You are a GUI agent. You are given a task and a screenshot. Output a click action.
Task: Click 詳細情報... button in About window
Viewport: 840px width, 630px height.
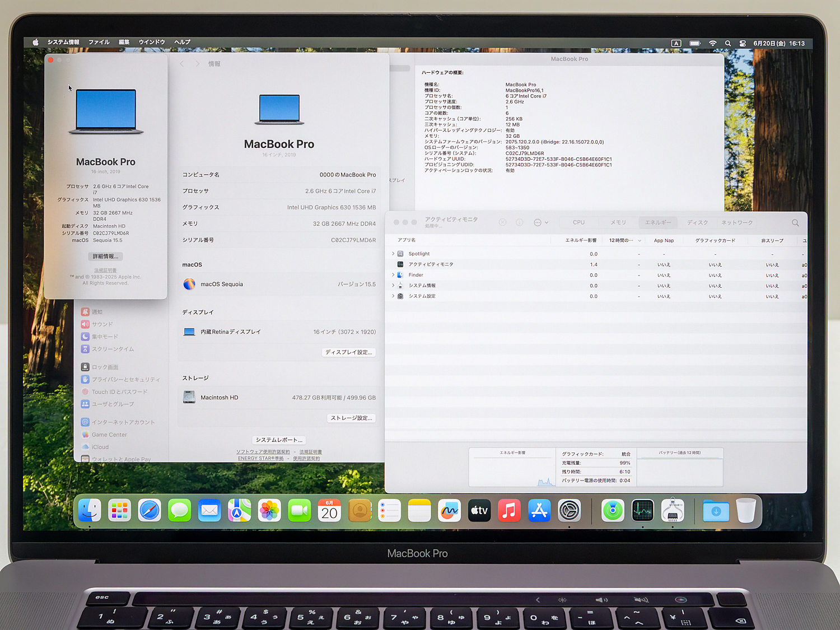[x=105, y=256]
